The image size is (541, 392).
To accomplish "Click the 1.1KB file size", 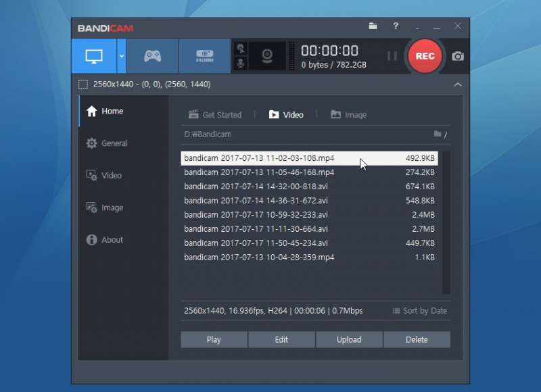I will [425, 258].
